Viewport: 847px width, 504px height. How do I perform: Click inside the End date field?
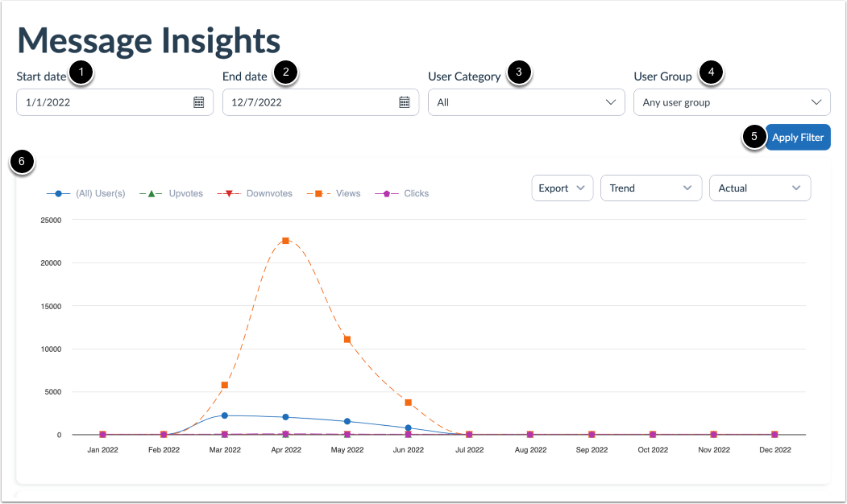(302, 101)
